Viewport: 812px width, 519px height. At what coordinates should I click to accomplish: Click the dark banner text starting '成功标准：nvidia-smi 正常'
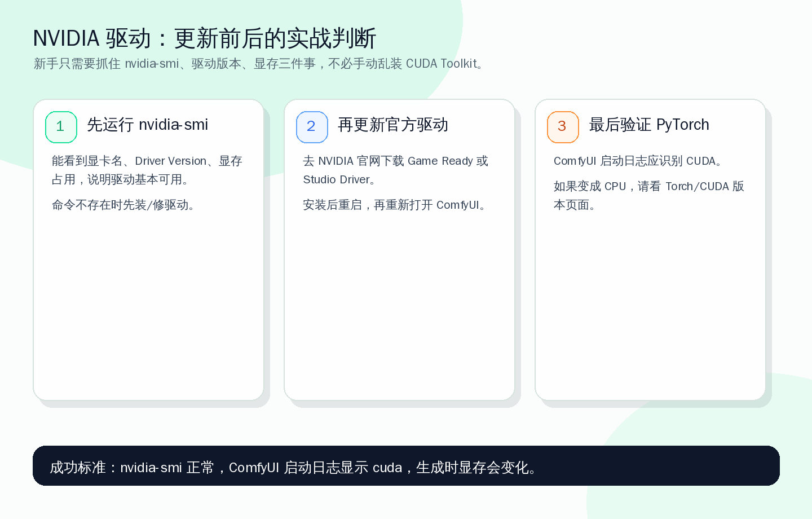pyautogui.click(x=294, y=468)
